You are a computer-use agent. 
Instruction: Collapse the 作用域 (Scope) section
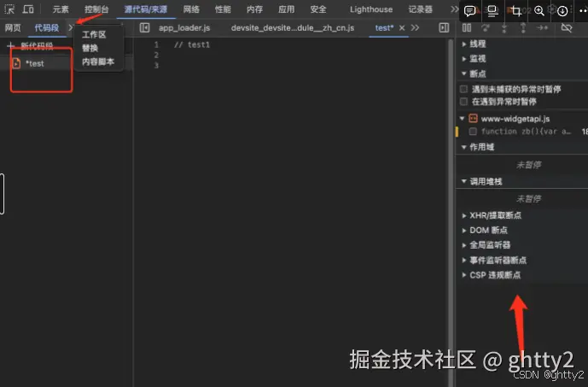(x=464, y=147)
